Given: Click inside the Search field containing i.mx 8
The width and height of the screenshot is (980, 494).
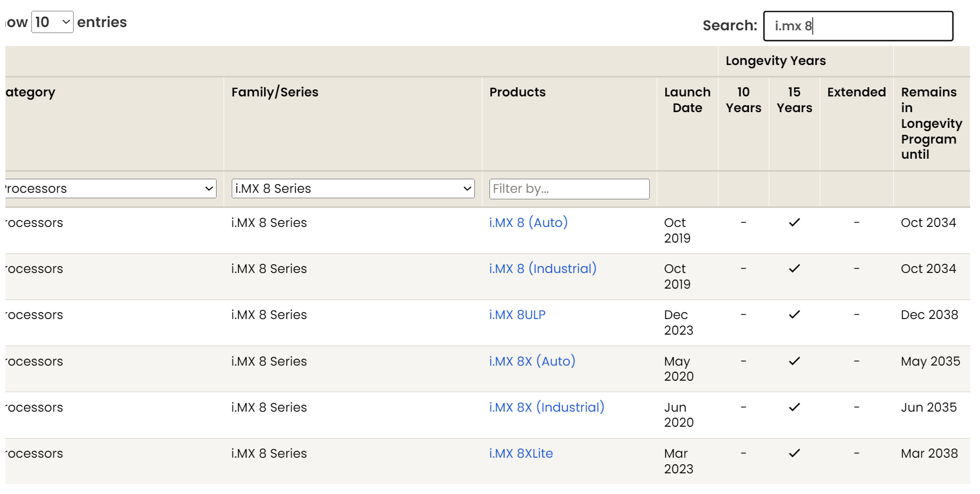Looking at the screenshot, I should (x=858, y=26).
